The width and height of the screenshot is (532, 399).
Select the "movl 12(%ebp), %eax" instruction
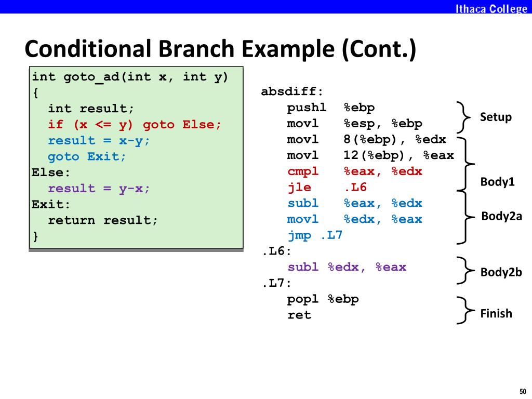[x=370, y=155]
